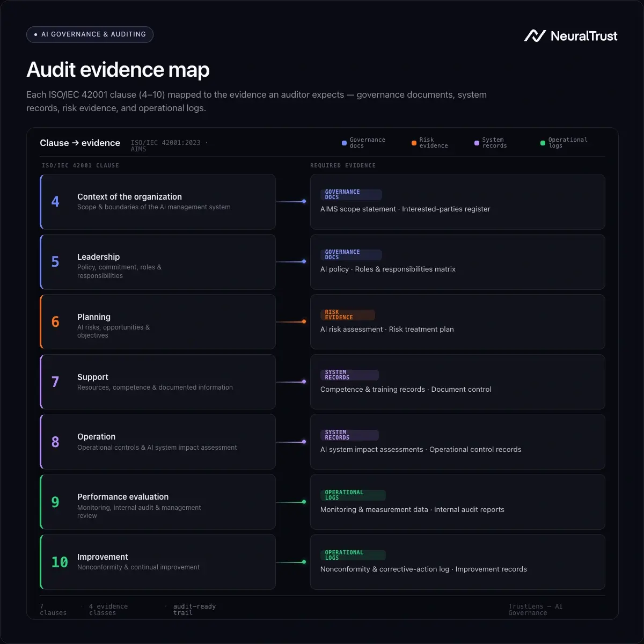Click the 'REQUIRED EVIDENCE' column header
644x644 pixels.
[x=343, y=165]
